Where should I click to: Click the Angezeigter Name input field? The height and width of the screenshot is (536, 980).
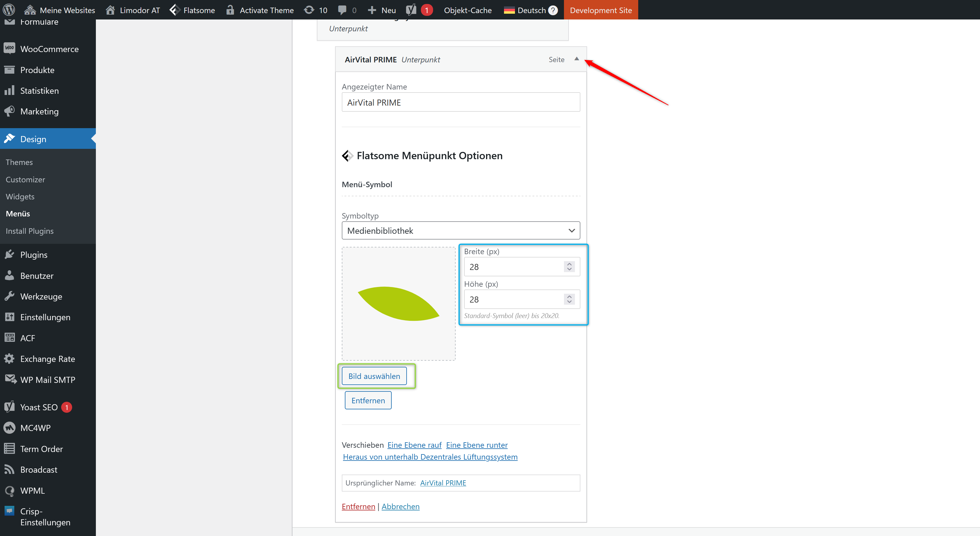(461, 102)
